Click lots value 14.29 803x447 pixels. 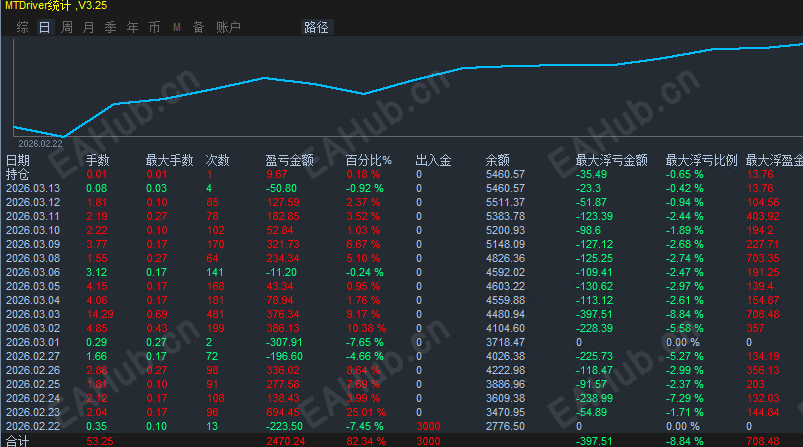[x=100, y=314]
